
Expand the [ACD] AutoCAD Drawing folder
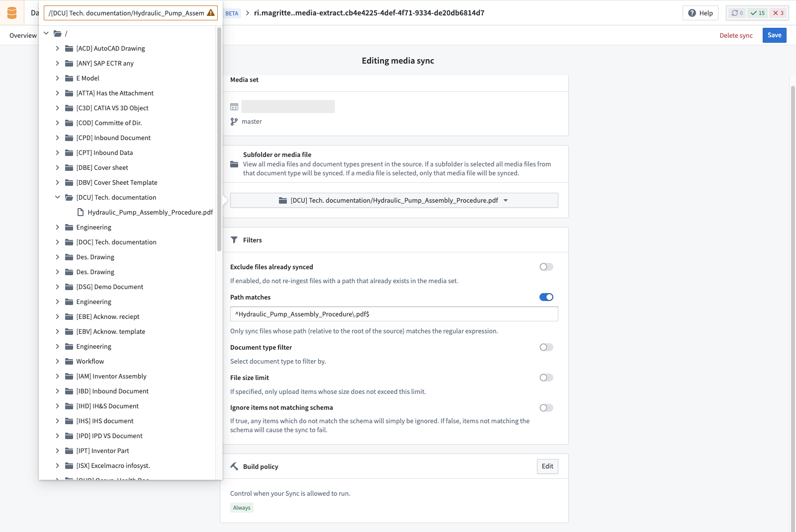pos(58,48)
